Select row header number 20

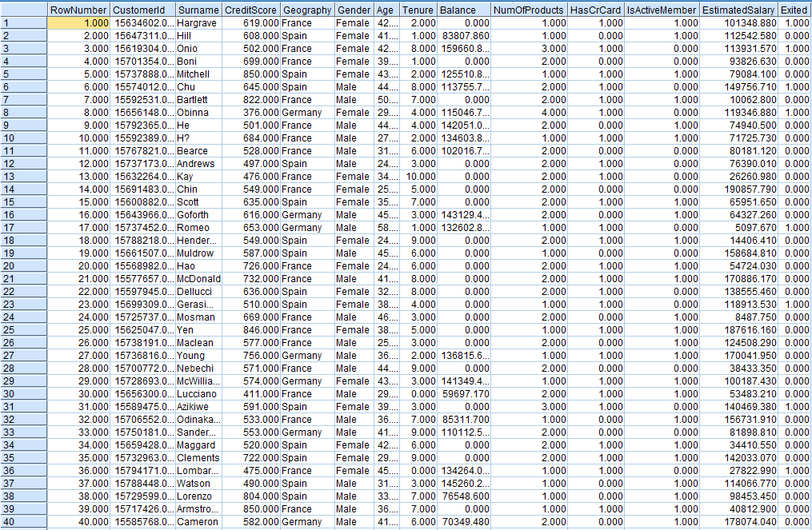(23, 266)
